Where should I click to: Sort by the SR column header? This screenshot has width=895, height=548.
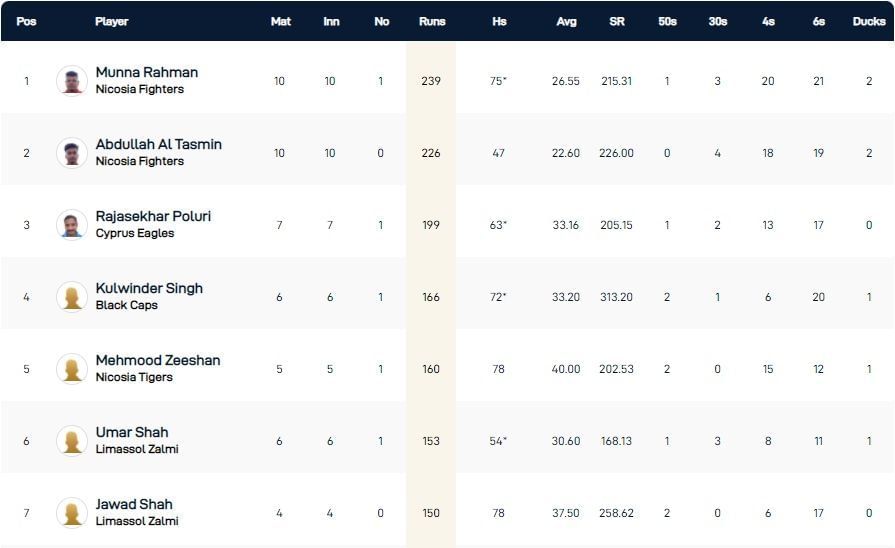coord(617,21)
